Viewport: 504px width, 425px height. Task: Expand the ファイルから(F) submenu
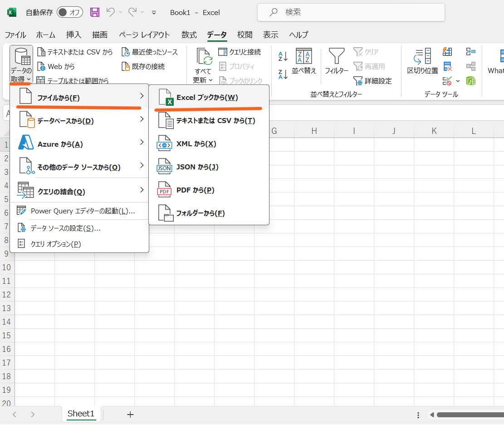[x=80, y=97]
